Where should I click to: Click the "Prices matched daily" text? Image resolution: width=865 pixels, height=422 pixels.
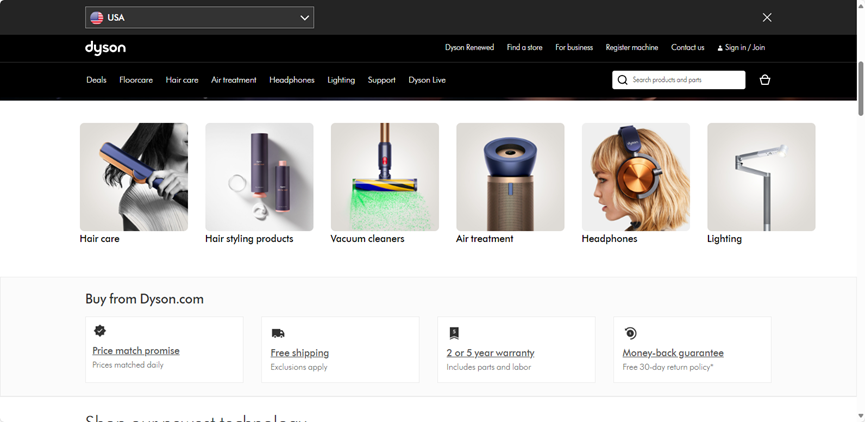(x=128, y=365)
